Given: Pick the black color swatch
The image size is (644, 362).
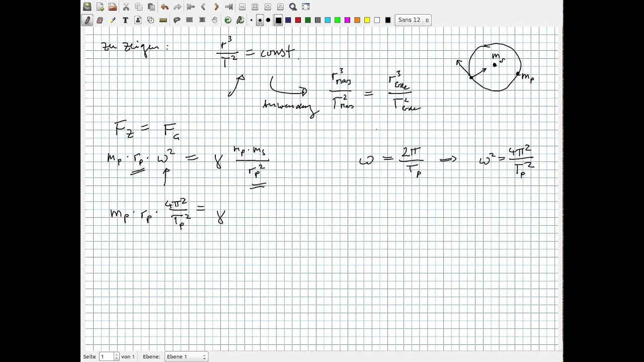Looking at the screenshot, I should 278,20.
